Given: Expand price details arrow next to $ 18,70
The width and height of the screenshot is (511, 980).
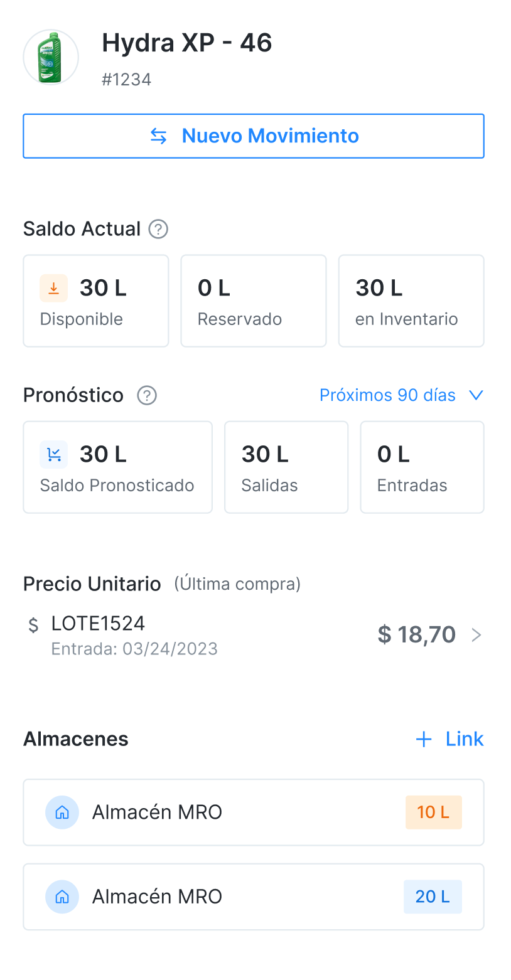Looking at the screenshot, I should click(x=476, y=635).
